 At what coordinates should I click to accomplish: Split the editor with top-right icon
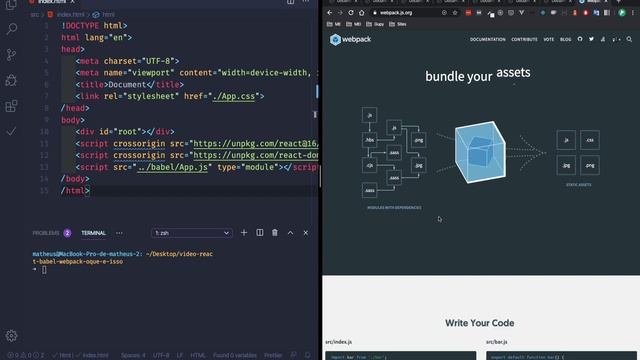pos(291,2)
